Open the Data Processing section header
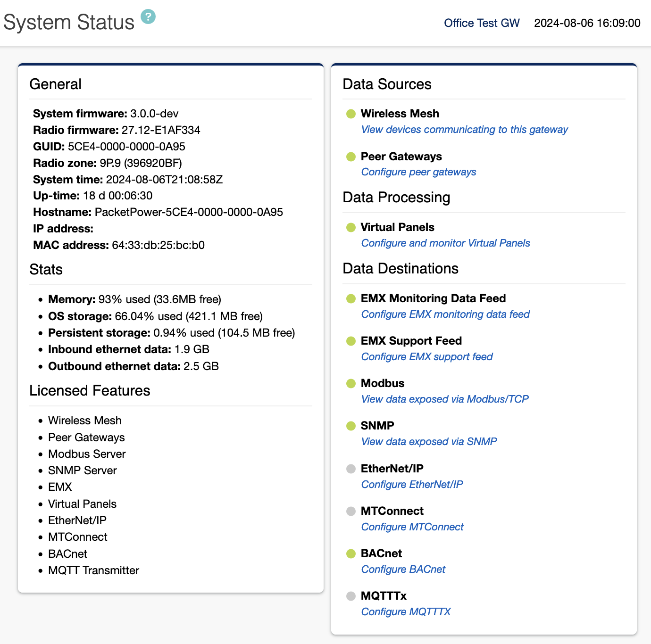Viewport: 651px width, 644px height. pos(396,198)
